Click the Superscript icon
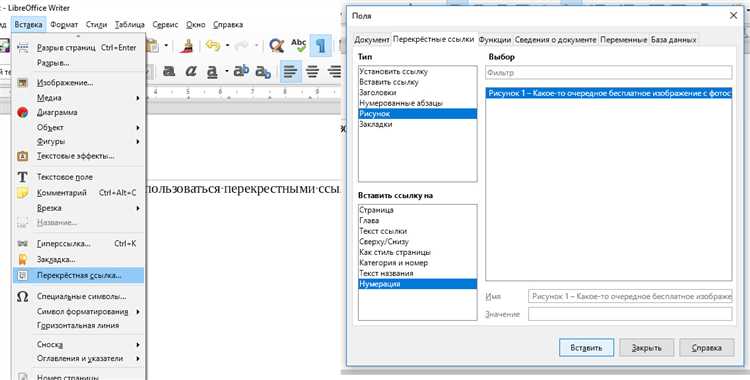This screenshot has width=750, height=380. click(x=241, y=72)
